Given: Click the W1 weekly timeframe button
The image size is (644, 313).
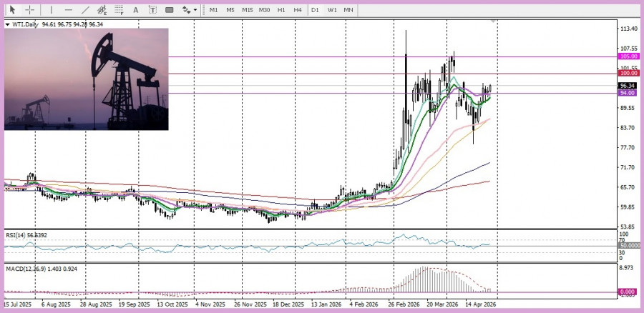Looking at the screenshot, I should coord(332,10).
